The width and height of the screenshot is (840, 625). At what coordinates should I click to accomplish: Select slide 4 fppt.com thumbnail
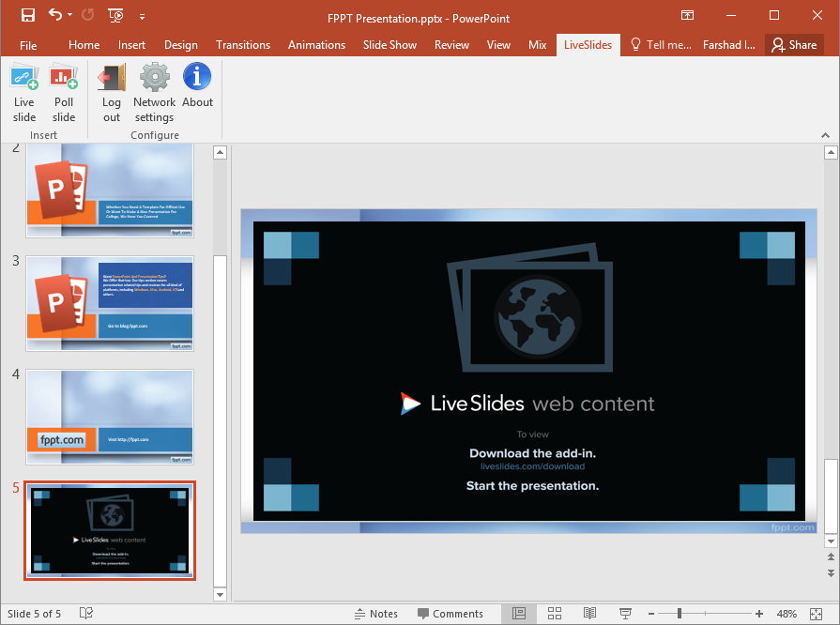[110, 418]
